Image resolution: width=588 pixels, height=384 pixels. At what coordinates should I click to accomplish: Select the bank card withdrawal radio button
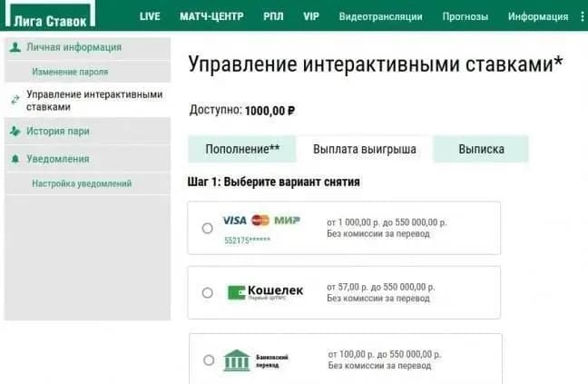pos(208,228)
